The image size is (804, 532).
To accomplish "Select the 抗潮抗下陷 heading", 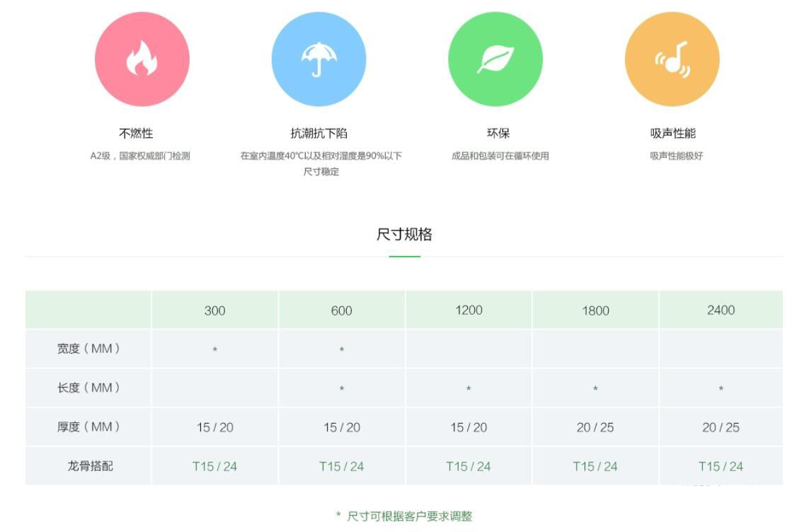I will [319, 133].
